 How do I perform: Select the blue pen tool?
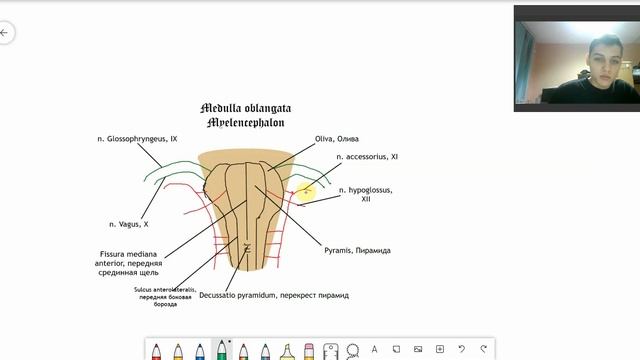(200, 351)
